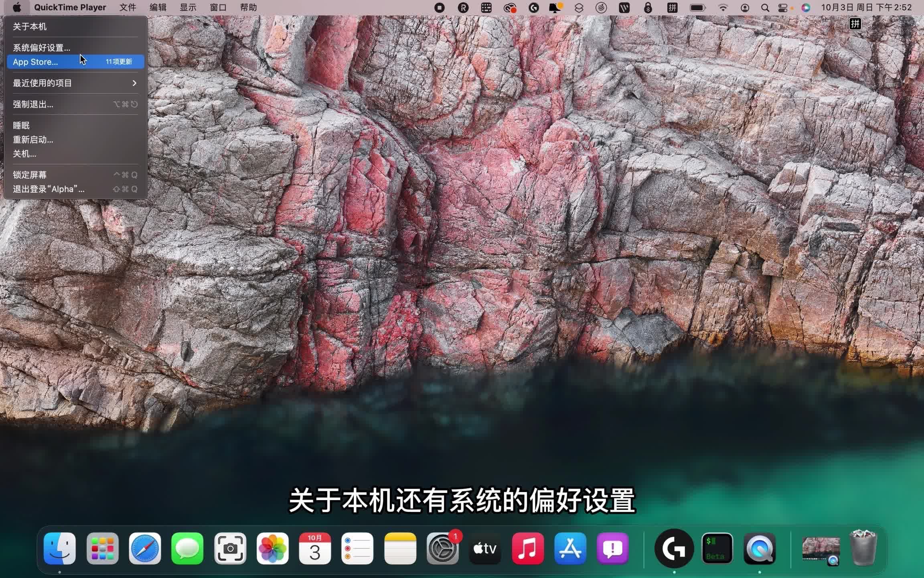The height and width of the screenshot is (578, 924).
Task: Launch Music from the Dock
Action: pyautogui.click(x=527, y=548)
